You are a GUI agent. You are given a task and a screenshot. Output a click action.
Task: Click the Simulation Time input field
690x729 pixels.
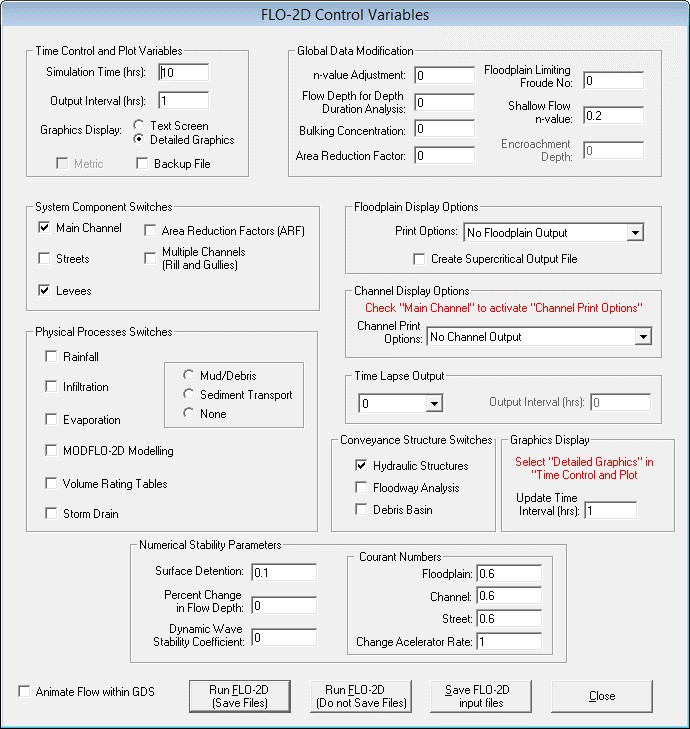183,73
